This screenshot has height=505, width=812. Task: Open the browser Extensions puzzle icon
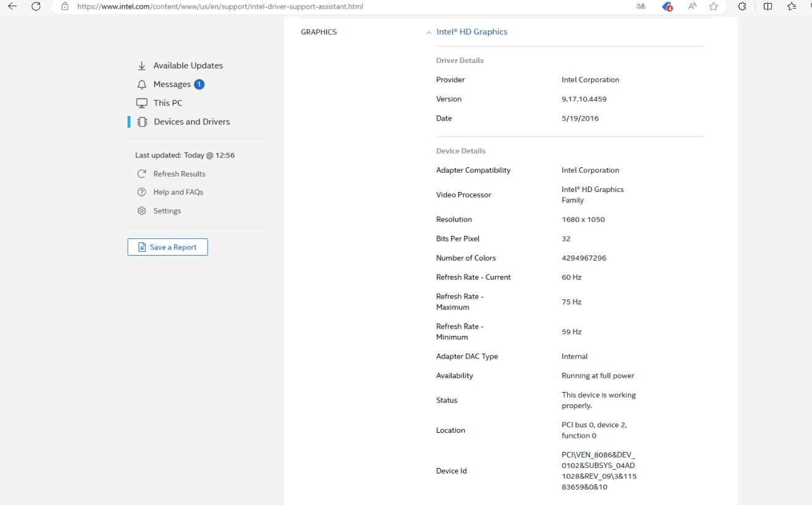pyautogui.click(x=742, y=6)
